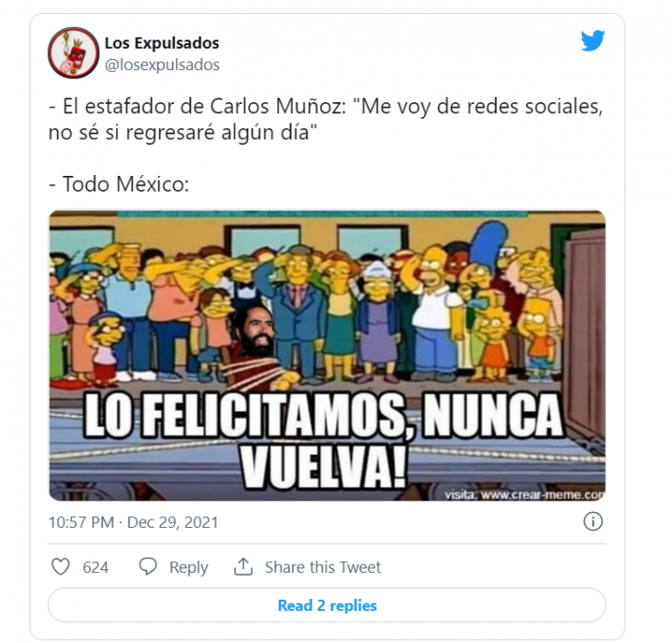This screenshot has height=643, width=672.
Task: Like the tweet with the heart icon
Action: click(x=61, y=567)
